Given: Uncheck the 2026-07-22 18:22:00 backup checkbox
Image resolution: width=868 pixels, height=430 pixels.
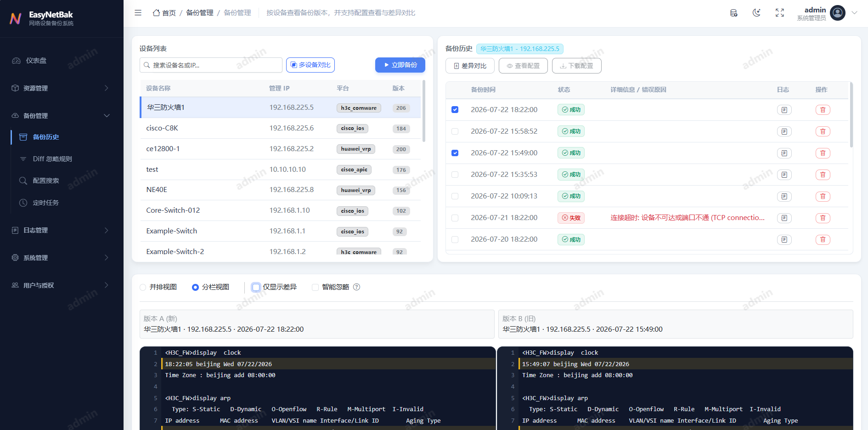Looking at the screenshot, I should (455, 110).
